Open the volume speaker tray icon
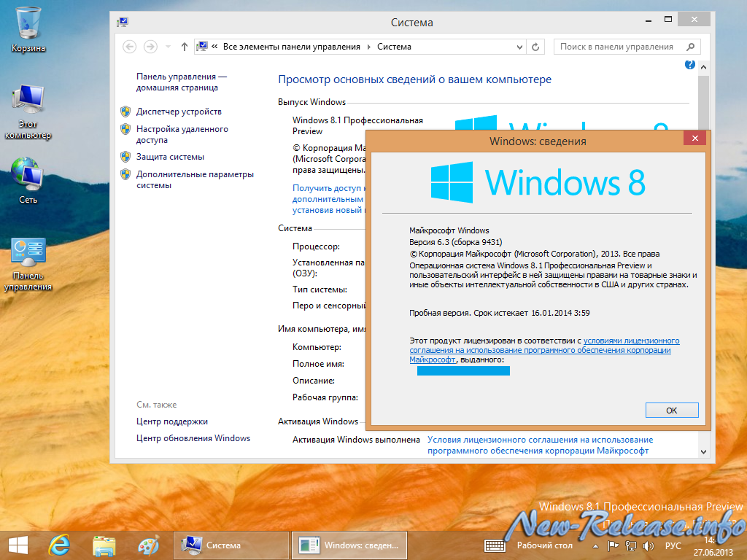747x560 pixels. pyautogui.click(x=648, y=545)
